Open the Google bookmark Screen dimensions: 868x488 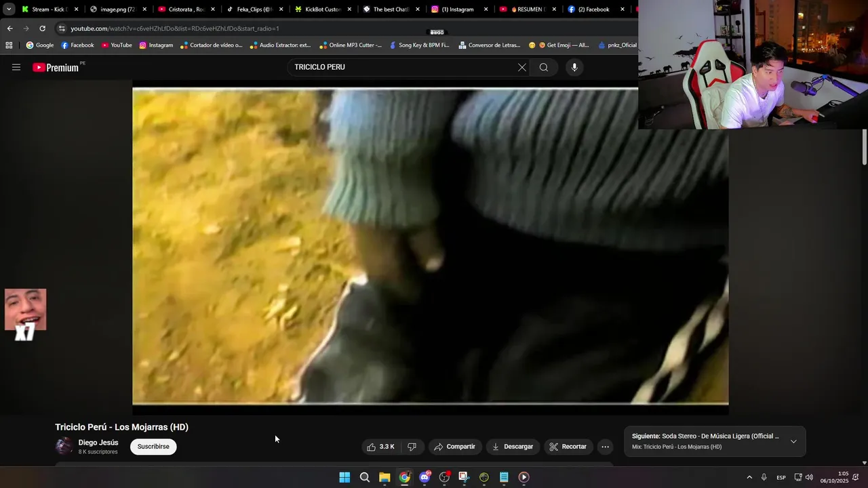[40, 45]
